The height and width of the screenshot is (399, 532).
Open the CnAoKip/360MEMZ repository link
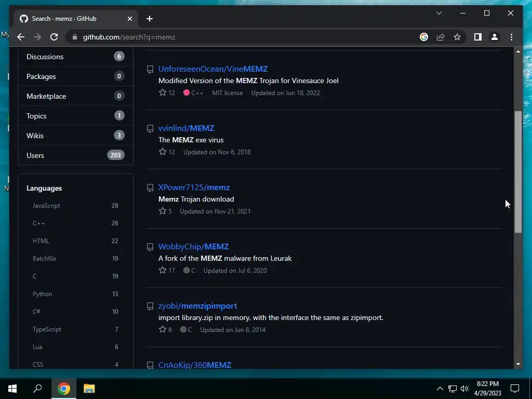coord(195,365)
